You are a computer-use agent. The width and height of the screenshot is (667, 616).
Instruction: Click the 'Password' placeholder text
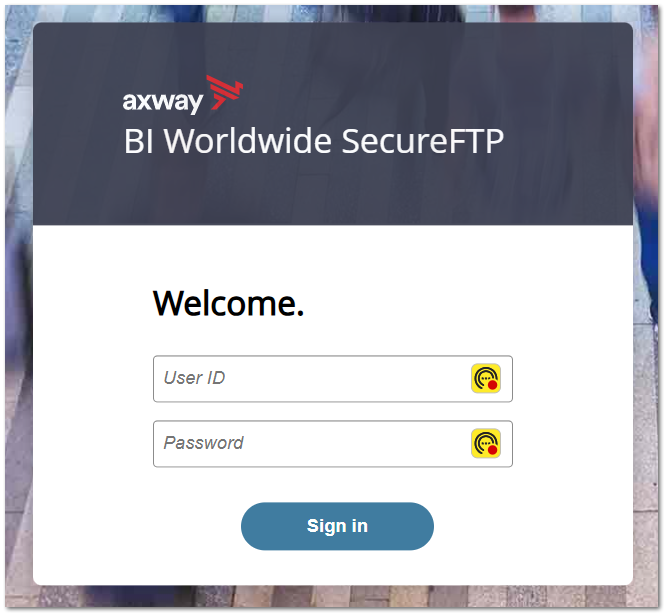[x=203, y=443]
